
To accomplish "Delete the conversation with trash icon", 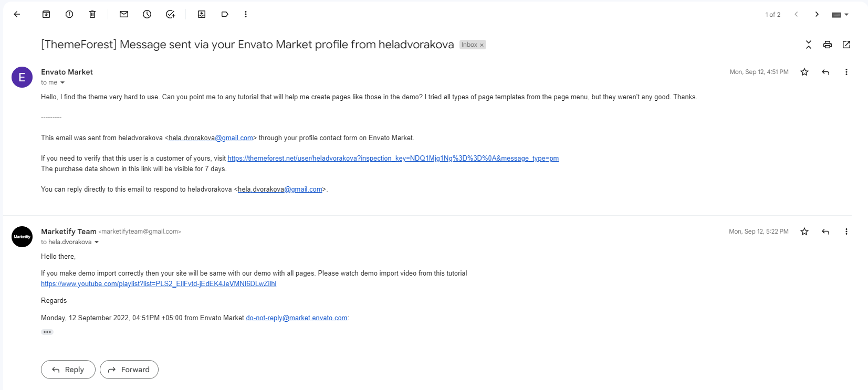I will [x=92, y=14].
